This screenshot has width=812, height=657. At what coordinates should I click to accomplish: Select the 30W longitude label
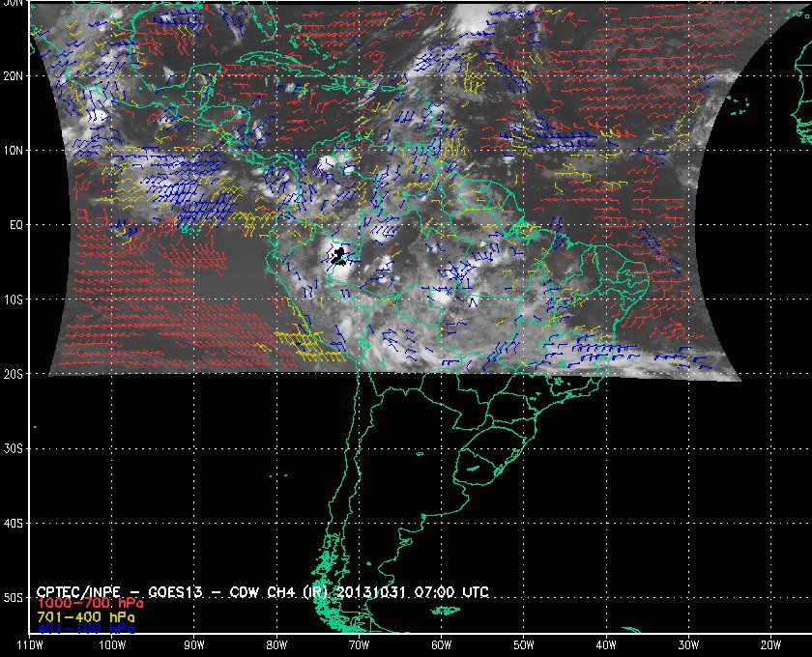pos(688,645)
